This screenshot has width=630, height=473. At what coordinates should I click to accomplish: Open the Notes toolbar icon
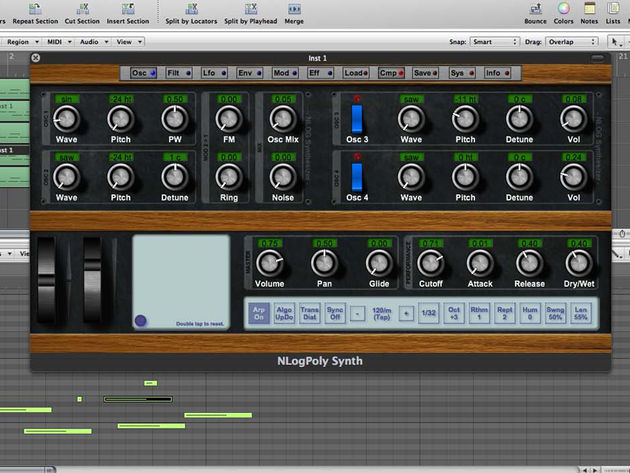coord(589,9)
